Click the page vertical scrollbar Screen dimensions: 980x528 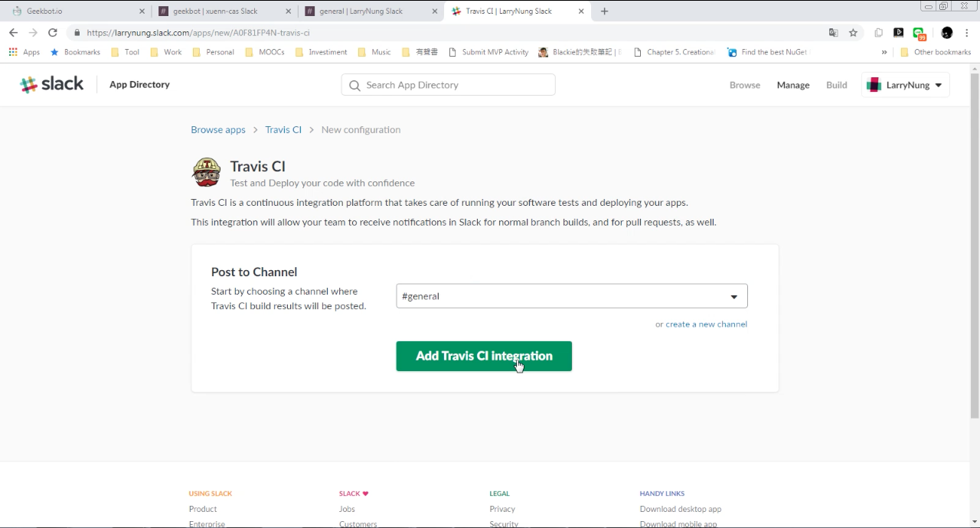coord(975,245)
